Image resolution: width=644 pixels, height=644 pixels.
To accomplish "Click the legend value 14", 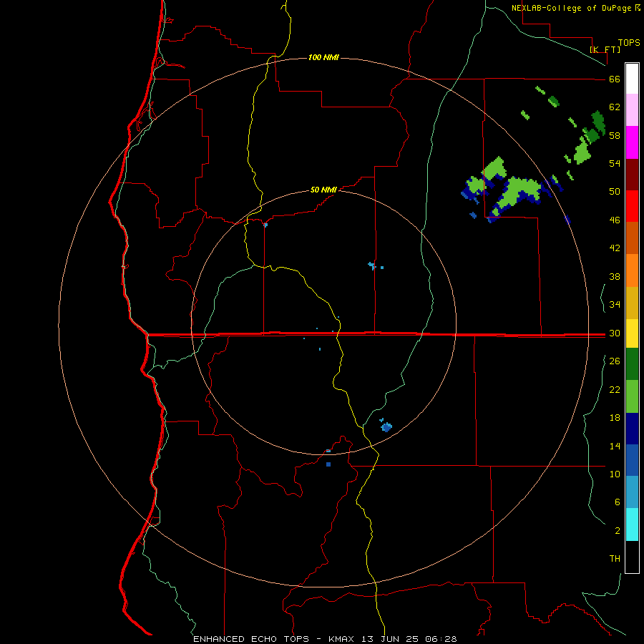I will coord(615,446).
